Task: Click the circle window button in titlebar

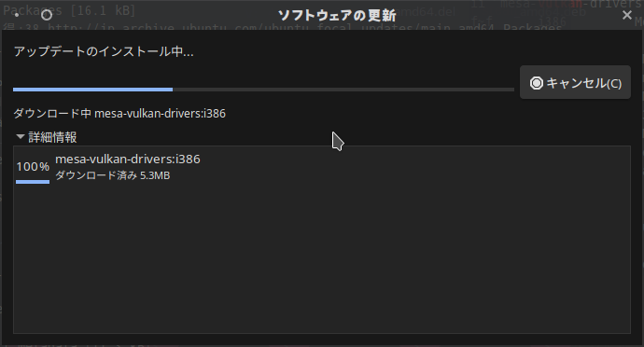Action: click(x=47, y=15)
